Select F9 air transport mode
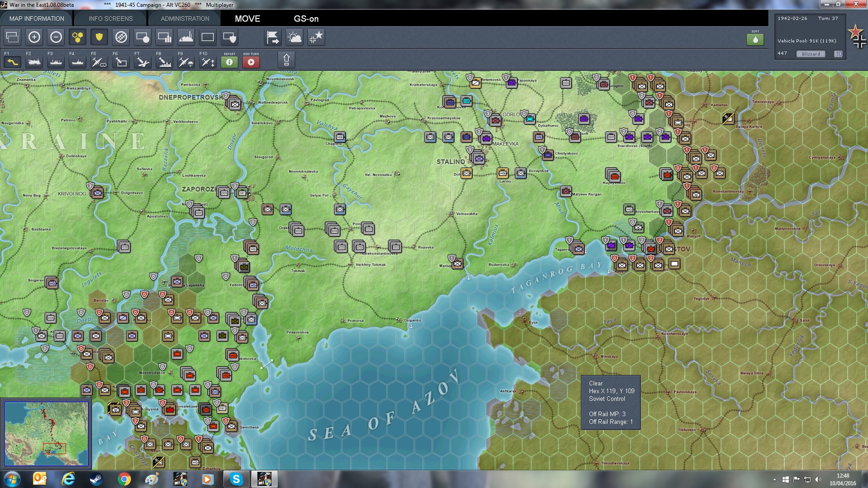 (x=186, y=62)
